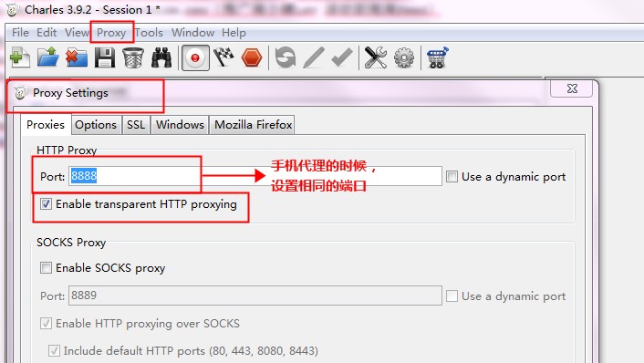Toggle Enable transparent HTTP proxying checkbox
644x363 pixels.
46,204
